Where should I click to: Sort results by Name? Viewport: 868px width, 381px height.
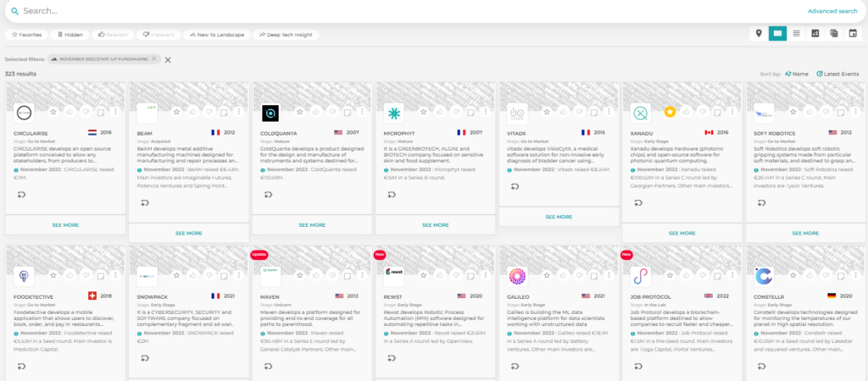(x=797, y=74)
